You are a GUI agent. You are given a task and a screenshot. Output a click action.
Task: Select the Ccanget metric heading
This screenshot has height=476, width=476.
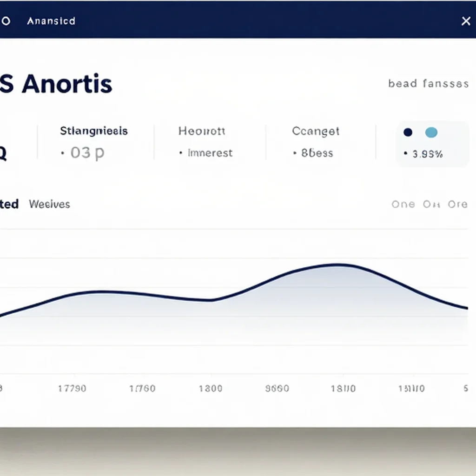[316, 132]
